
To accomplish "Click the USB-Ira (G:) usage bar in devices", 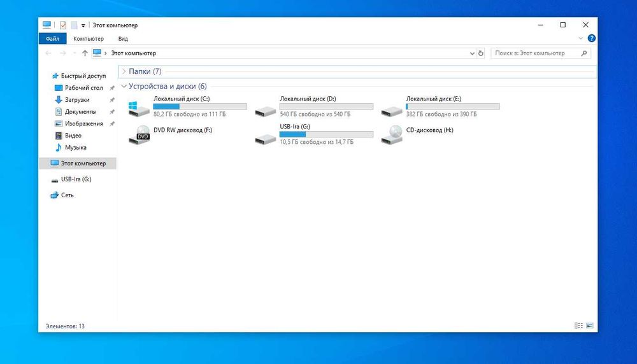I will click(326, 134).
